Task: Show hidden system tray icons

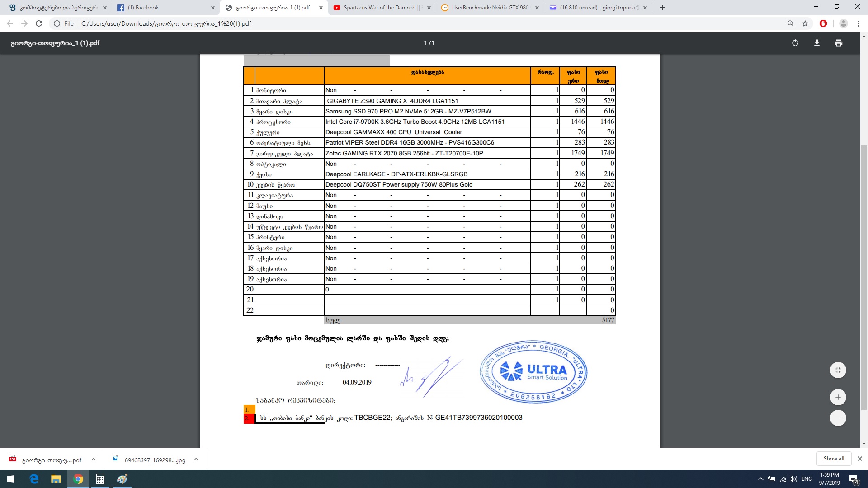Action: (x=760, y=479)
